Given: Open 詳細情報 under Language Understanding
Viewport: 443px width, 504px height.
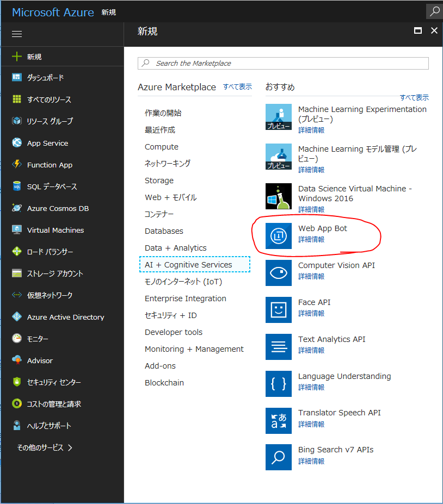Looking at the screenshot, I should click(x=311, y=387).
